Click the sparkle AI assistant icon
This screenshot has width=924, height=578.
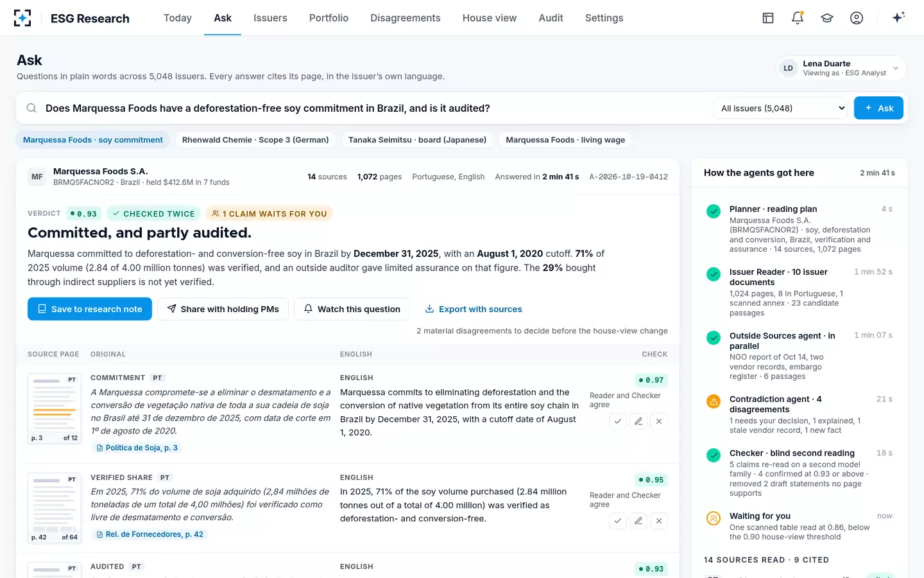(x=898, y=17)
